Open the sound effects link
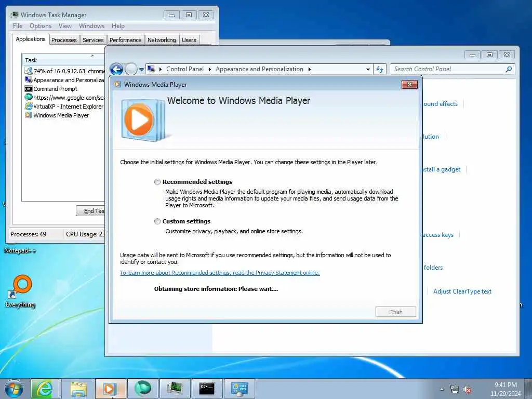The image size is (532, 399). click(440, 104)
